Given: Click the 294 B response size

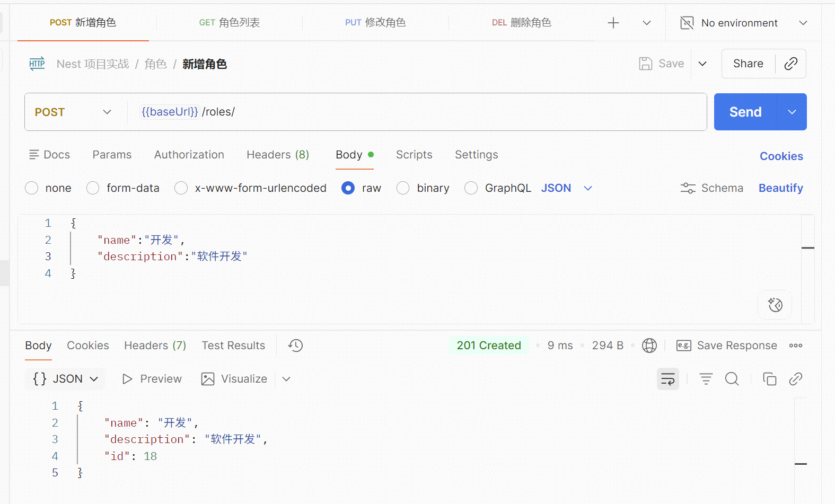Looking at the screenshot, I should 608,346.
